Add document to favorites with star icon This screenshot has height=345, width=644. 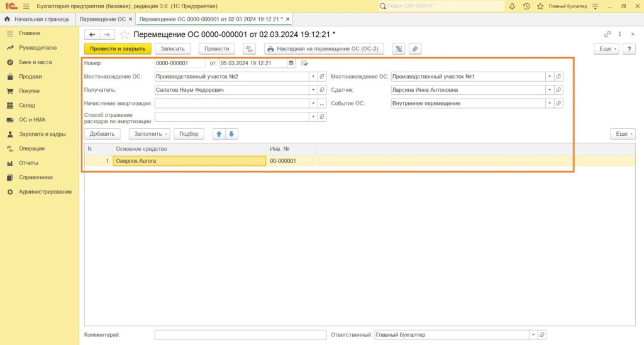coord(125,34)
